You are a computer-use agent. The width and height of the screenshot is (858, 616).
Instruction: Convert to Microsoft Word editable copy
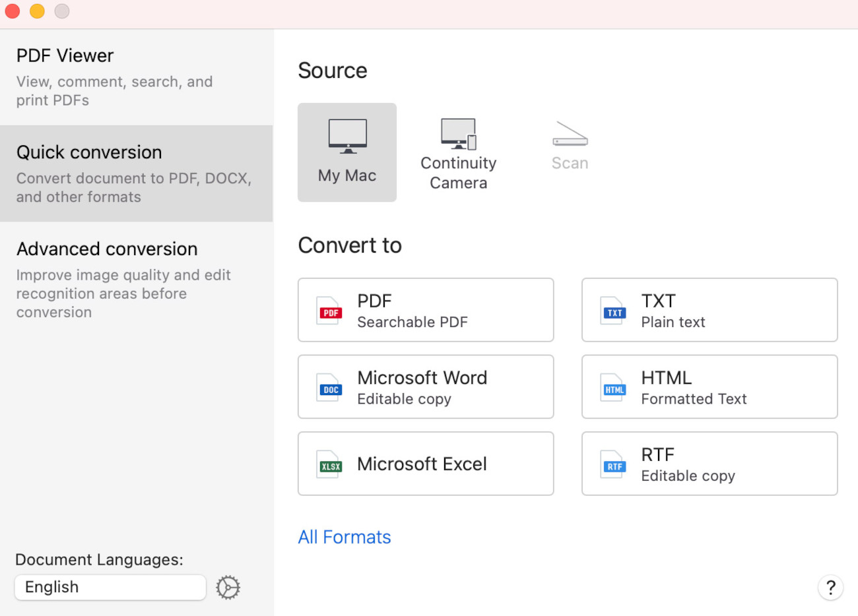426,386
